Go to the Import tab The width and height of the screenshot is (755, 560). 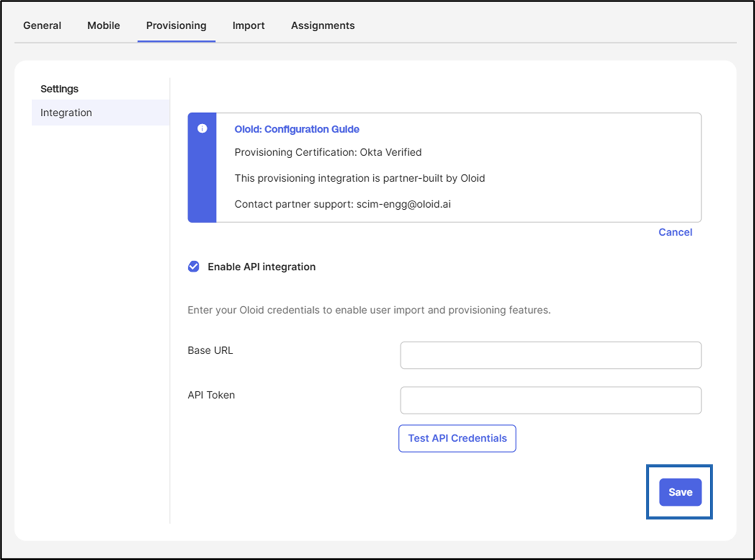coord(248,25)
